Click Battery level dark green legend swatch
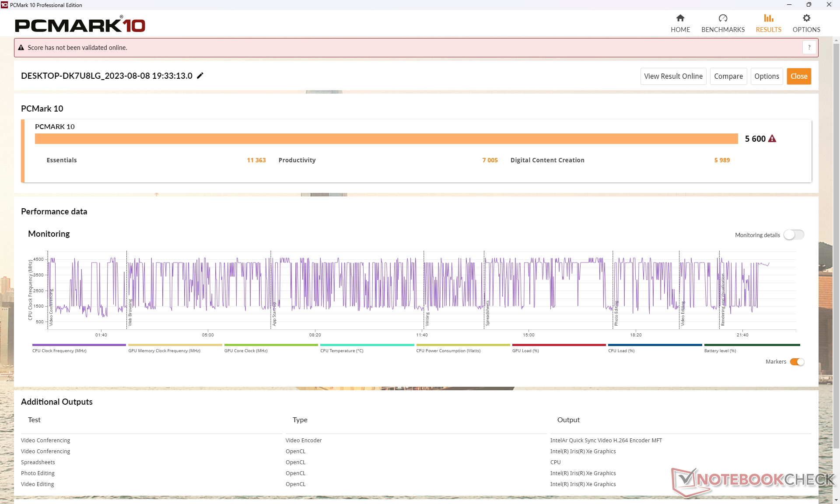Viewport: 840px width, 504px height. 752,345
